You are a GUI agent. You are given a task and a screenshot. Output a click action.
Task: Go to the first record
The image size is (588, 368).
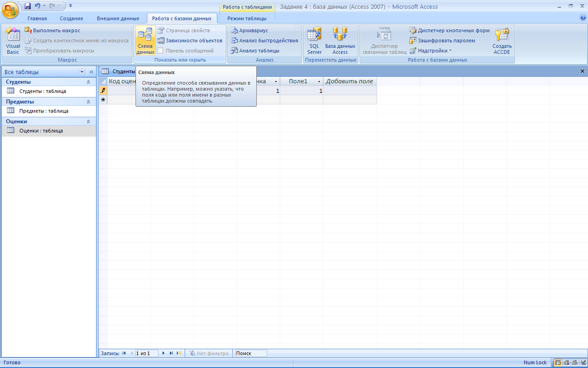124,353
